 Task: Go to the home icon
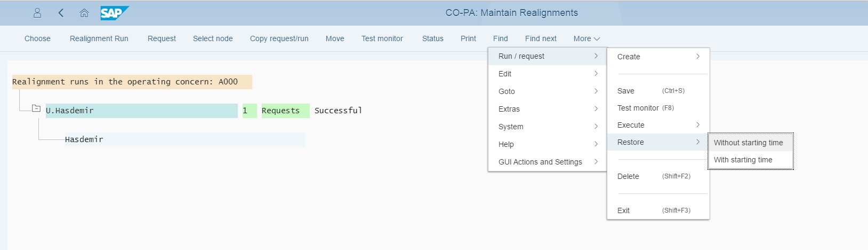[x=84, y=13]
